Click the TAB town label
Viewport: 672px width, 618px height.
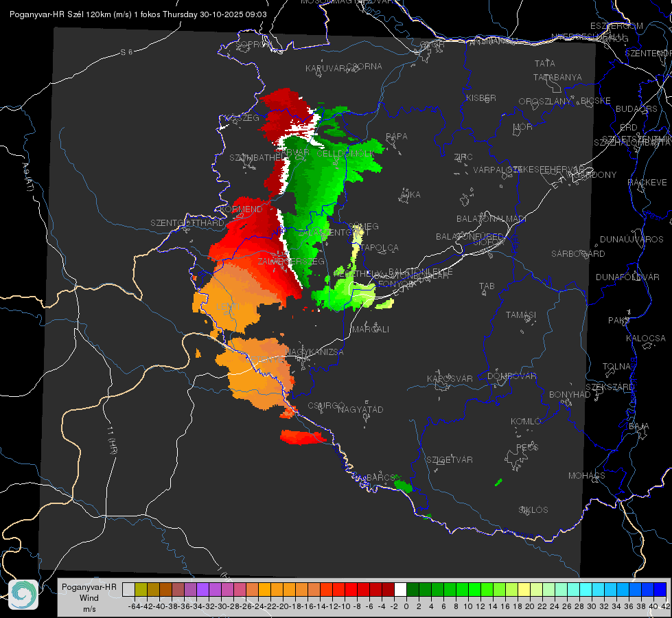click(487, 286)
